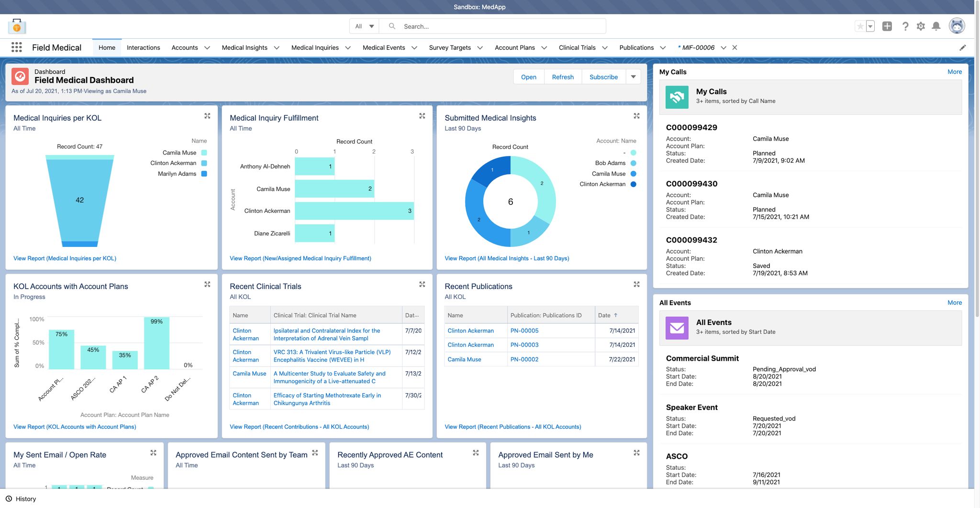Open the Interactions tab
The image size is (980, 508).
(144, 47)
